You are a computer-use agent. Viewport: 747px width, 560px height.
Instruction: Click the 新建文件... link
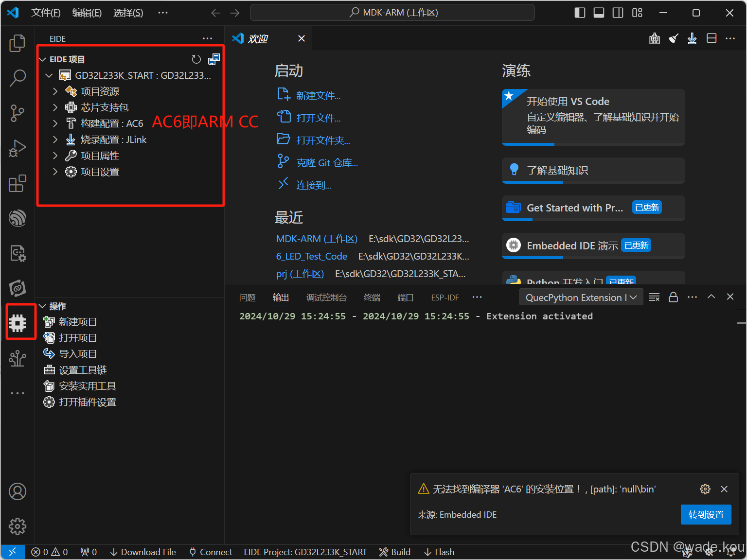tap(319, 96)
